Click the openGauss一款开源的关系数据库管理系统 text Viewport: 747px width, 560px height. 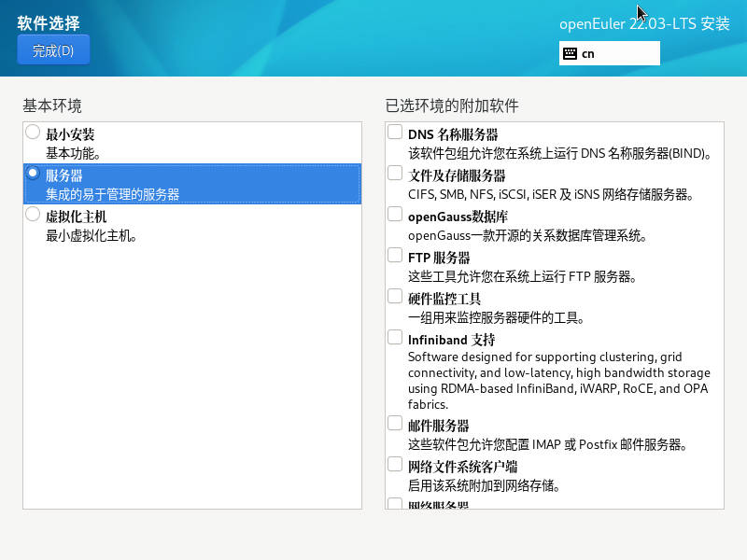528,235
